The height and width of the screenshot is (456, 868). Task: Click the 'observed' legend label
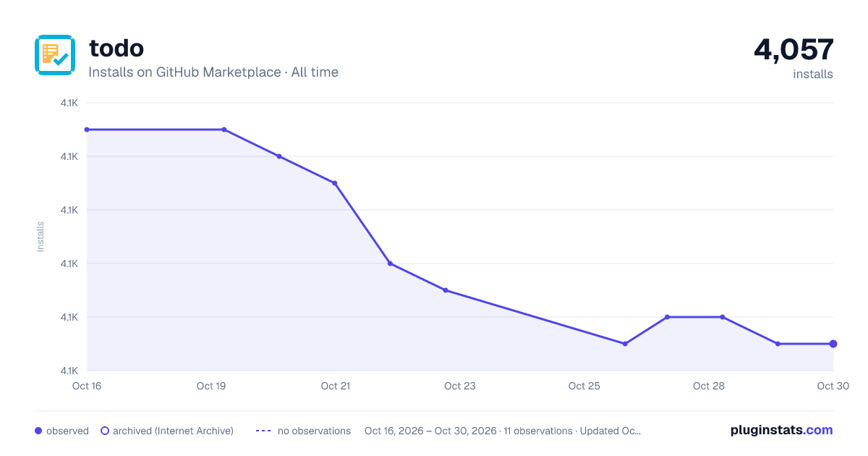tap(67, 431)
